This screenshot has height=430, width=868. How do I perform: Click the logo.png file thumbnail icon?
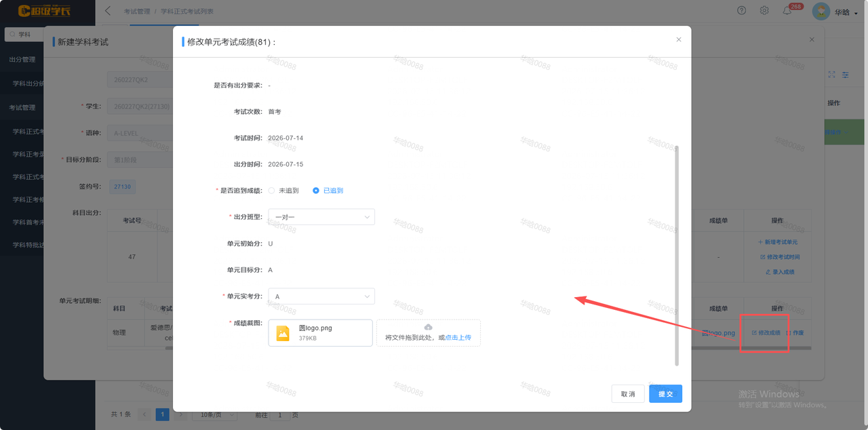click(283, 333)
